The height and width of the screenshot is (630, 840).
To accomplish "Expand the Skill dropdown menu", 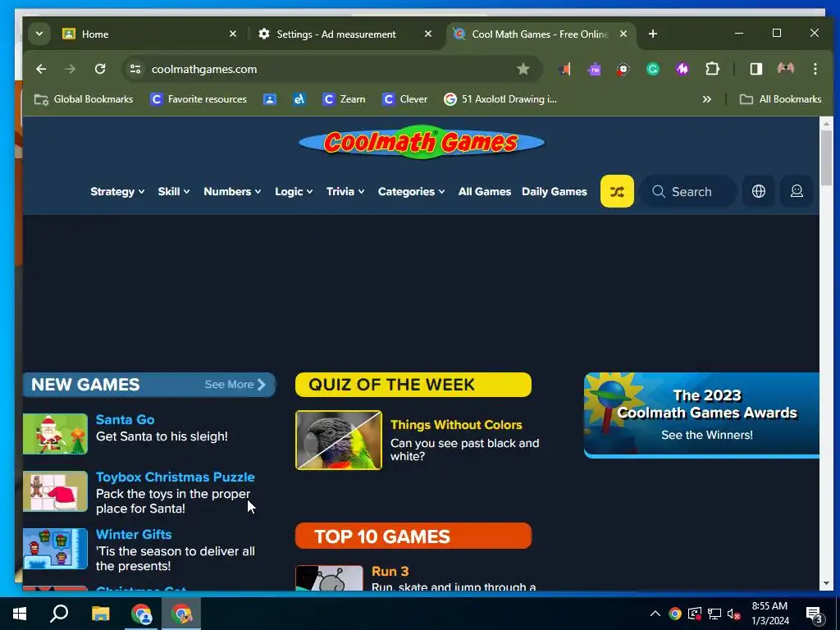I will pyautogui.click(x=174, y=191).
